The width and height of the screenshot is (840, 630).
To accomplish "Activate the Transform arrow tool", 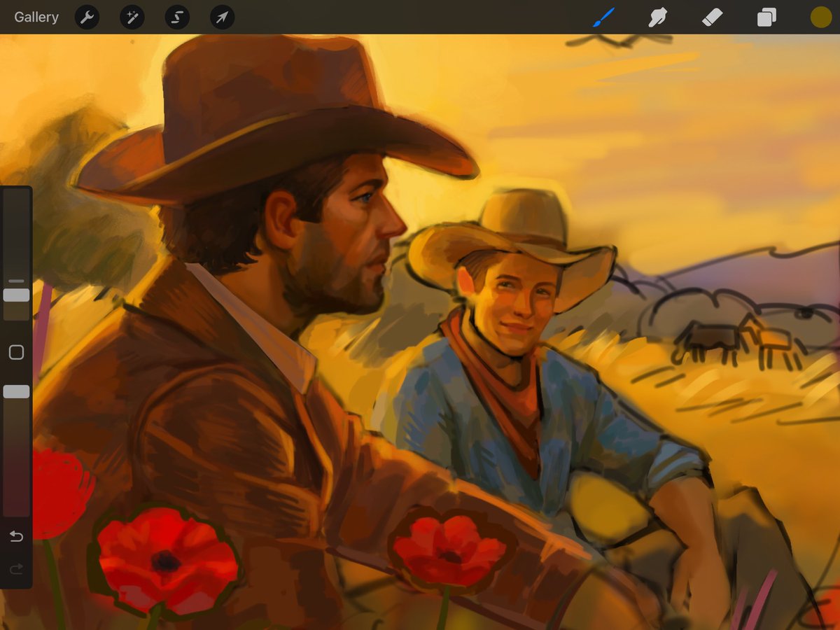I will pos(222,17).
